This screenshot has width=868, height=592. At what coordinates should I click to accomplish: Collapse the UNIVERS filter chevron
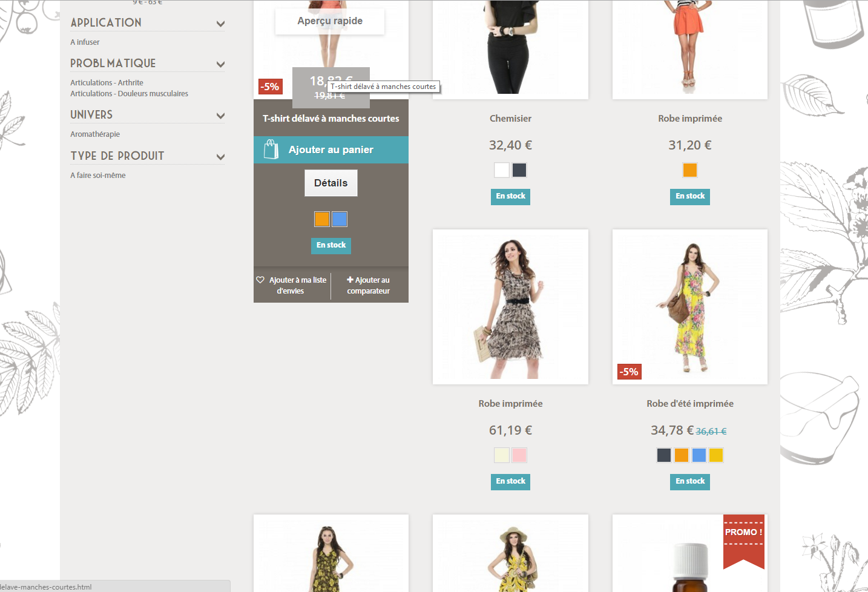click(220, 116)
